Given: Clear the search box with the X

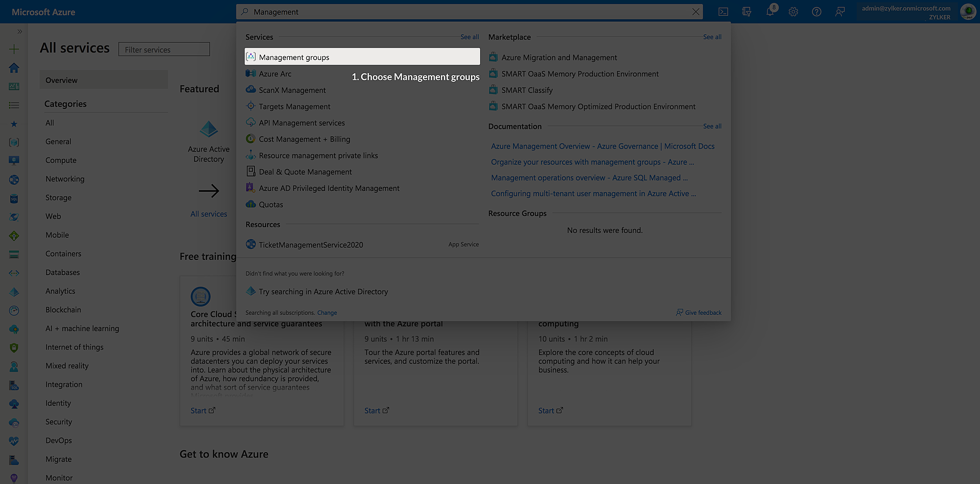Looking at the screenshot, I should coord(695,11).
